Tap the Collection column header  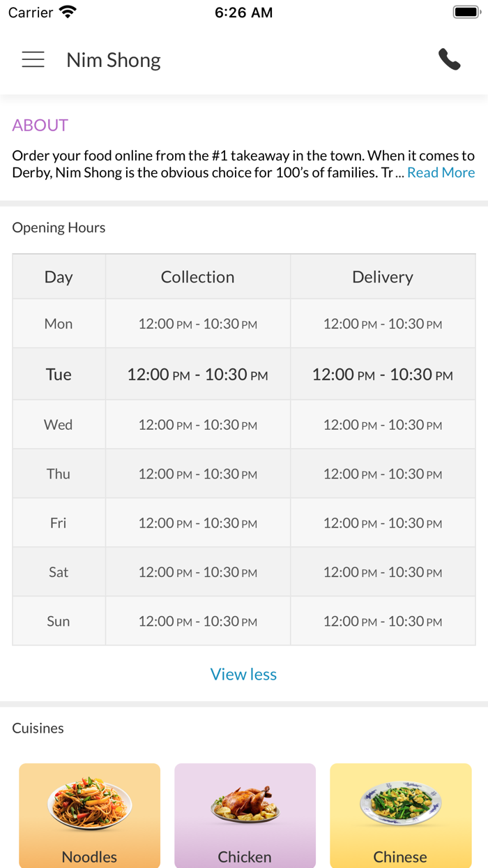198,277
